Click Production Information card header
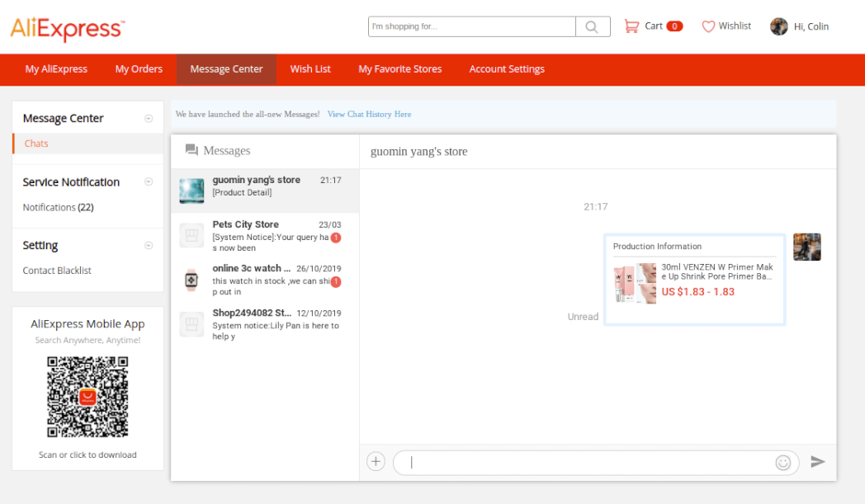Screen dimensions: 865x504 tap(657, 247)
